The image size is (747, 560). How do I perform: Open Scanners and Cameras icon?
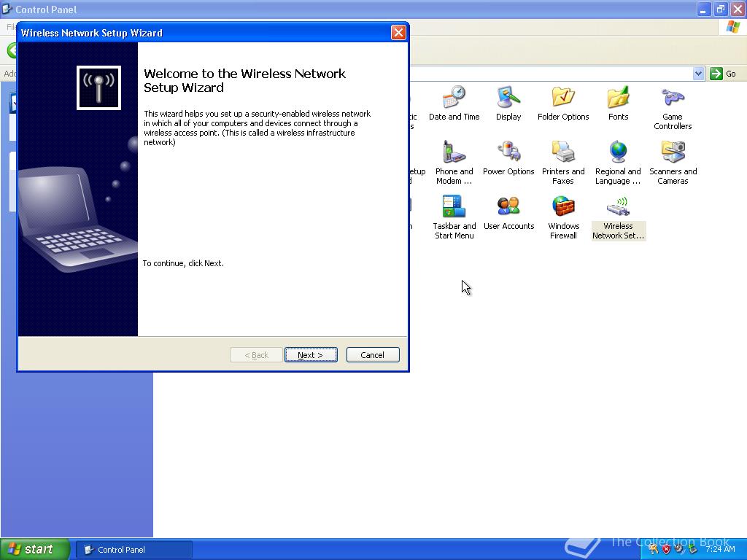click(x=673, y=163)
